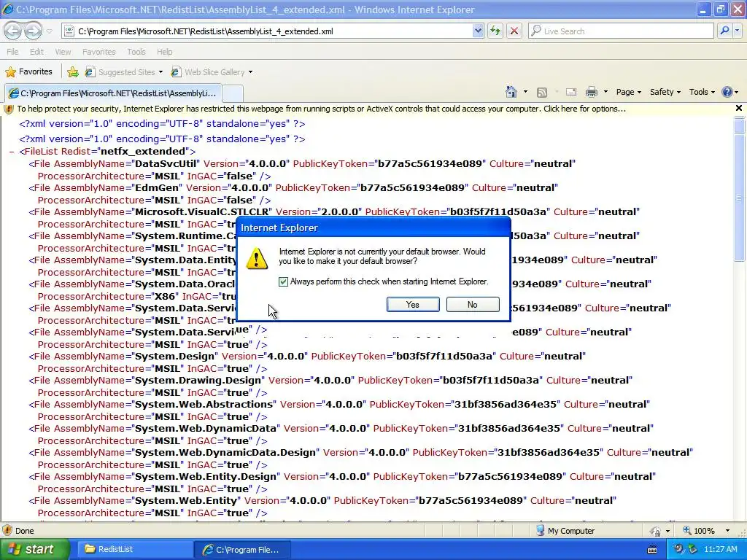Image resolution: width=747 pixels, height=560 pixels.
Task: Open the Favorites menu
Action: pos(98,52)
